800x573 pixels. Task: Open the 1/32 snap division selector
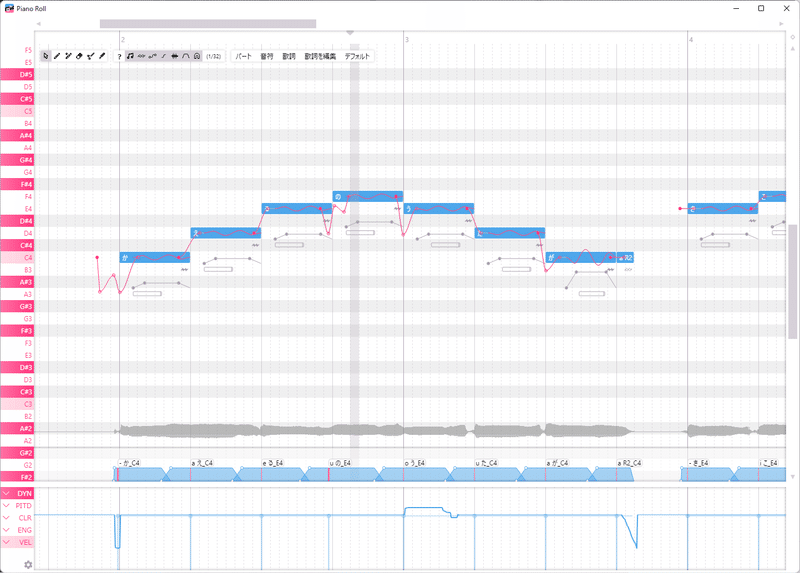[x=214, y=56]
